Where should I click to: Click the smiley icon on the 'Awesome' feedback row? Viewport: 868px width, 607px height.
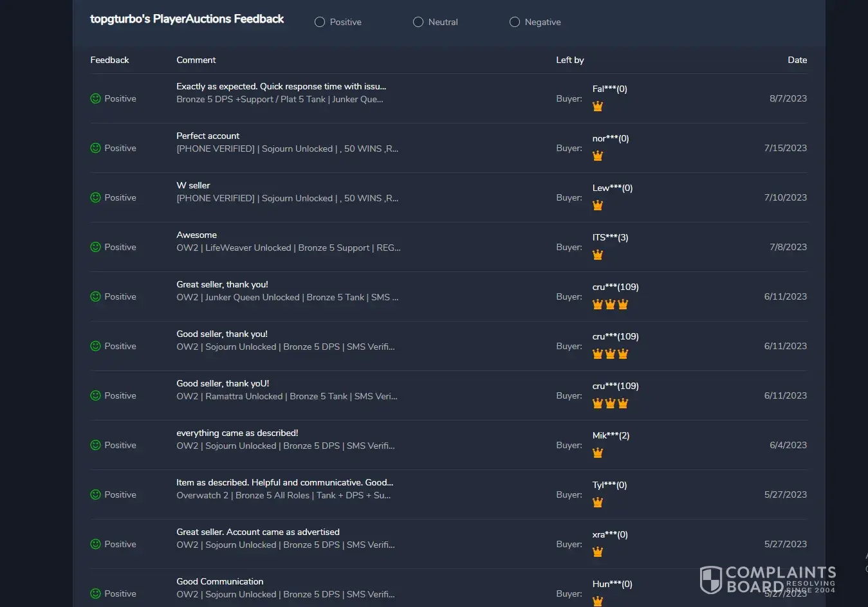click(95, 248)
